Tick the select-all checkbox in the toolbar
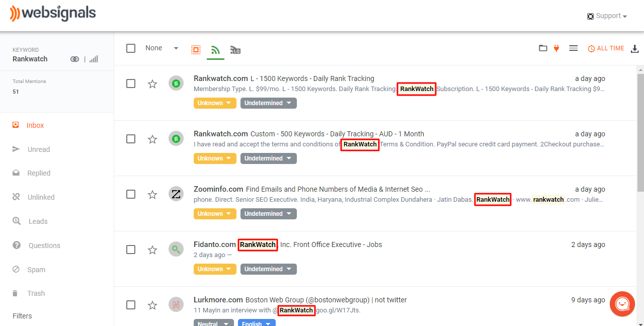The width and height of the screenshot is (644, 326). coord(131,48)
